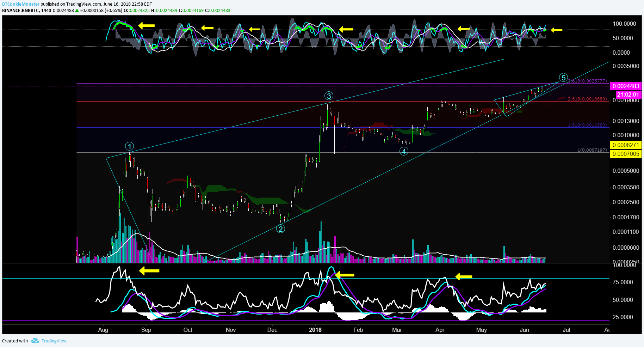The width and height of the screenshot is (644, 347).
Task: Click 0.0003500 on the price axis
Action: coord(626,187)
